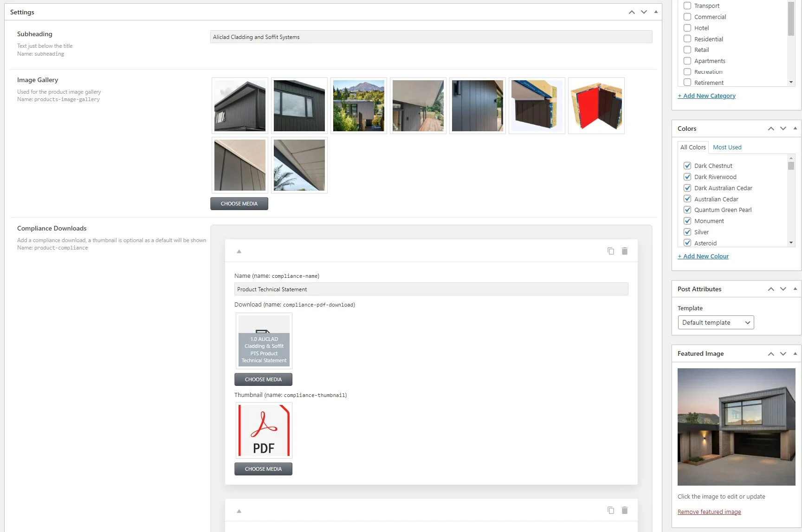Move Featured Image panel down
This screenshot has width=802, height=532.
point(783,353)
